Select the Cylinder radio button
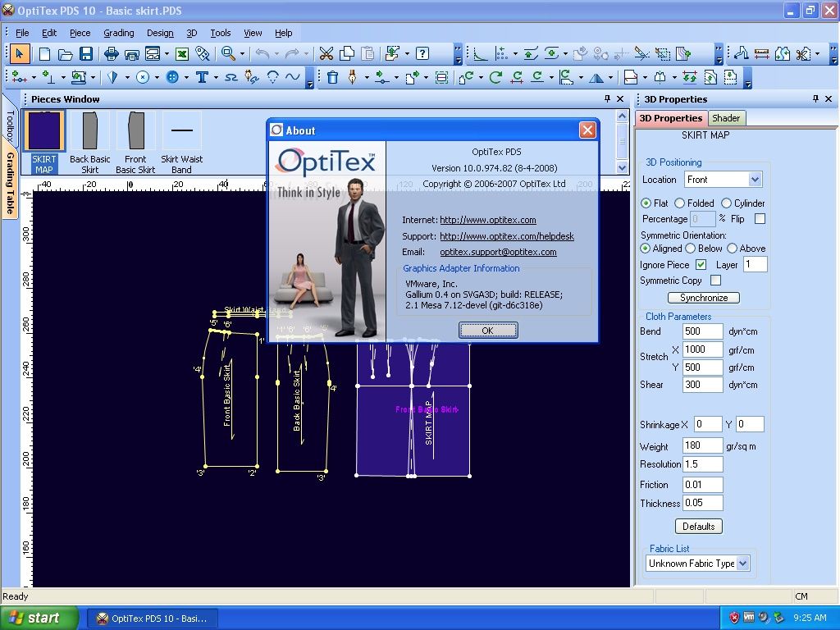The width and height of the screenshot is (840, 630). 726,203
